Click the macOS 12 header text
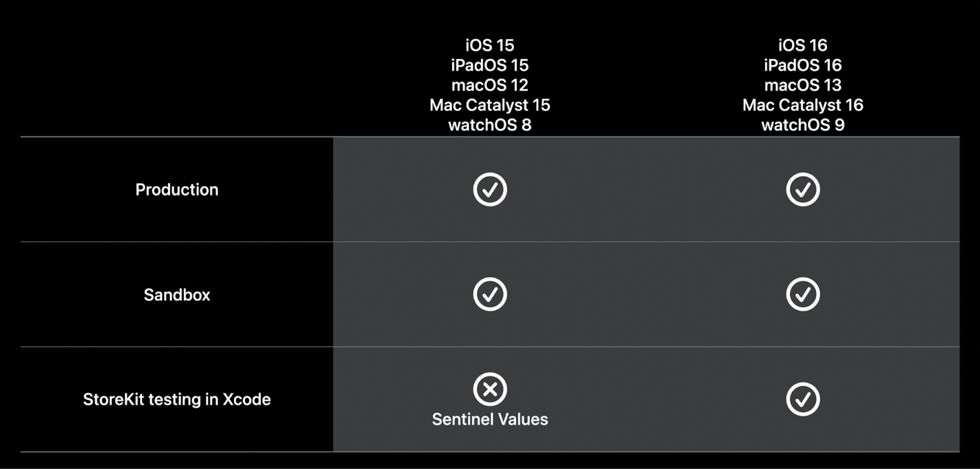Viewport: 980px width, 469px height. point(490,85)
